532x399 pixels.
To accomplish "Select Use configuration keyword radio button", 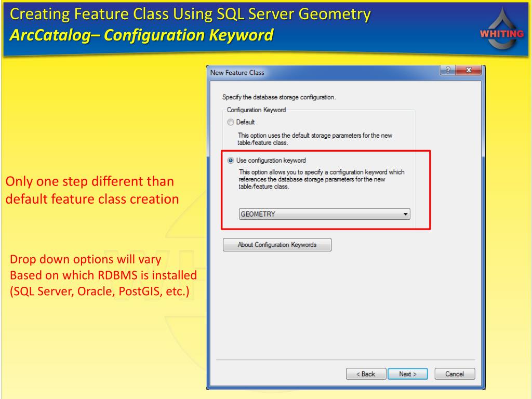I will (231, 161).
